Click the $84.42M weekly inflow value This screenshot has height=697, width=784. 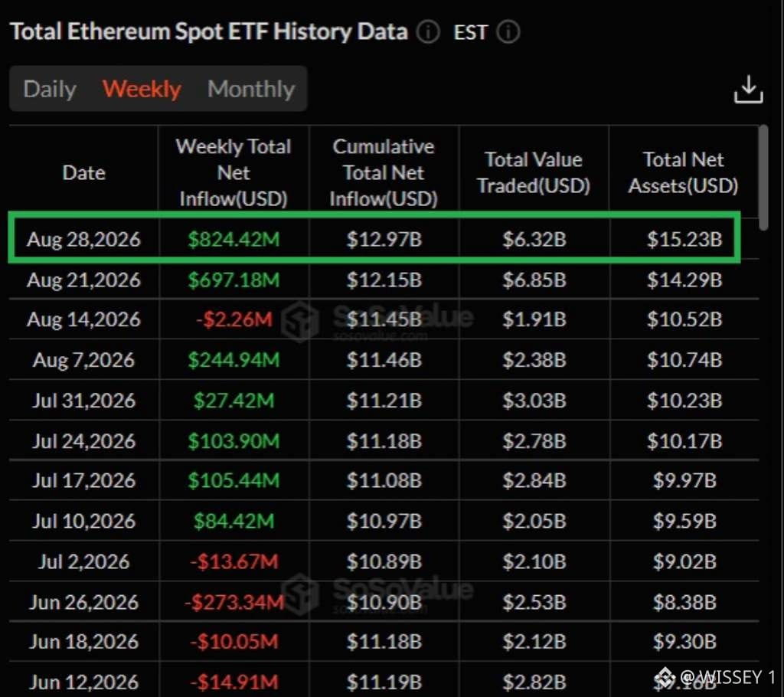tap(234, 522)
